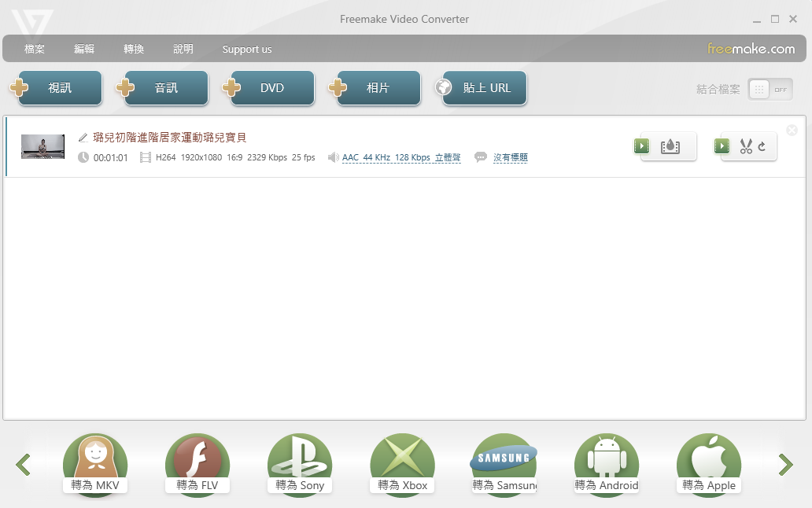Show previous output formats arrow

point(24,465)
